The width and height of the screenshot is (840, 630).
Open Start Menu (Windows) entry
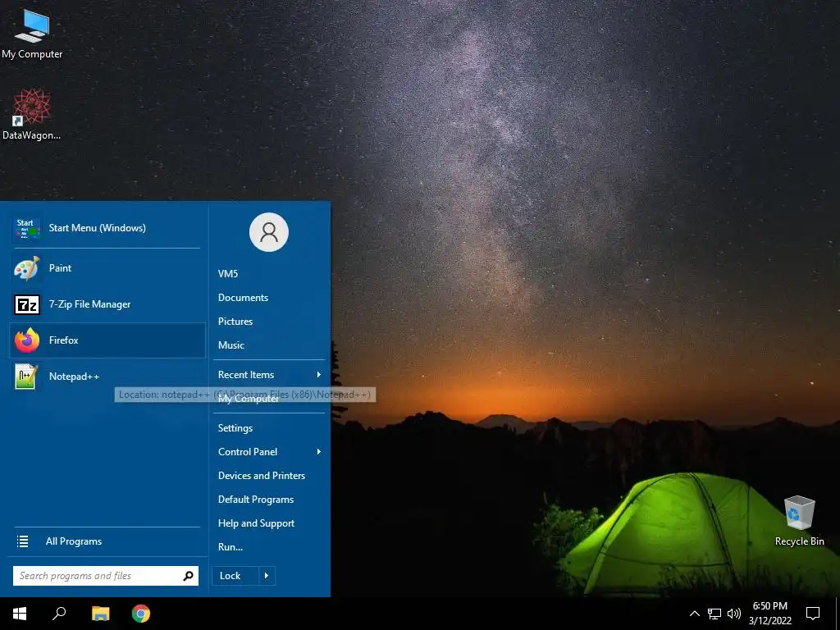click(x=107, y=228)
